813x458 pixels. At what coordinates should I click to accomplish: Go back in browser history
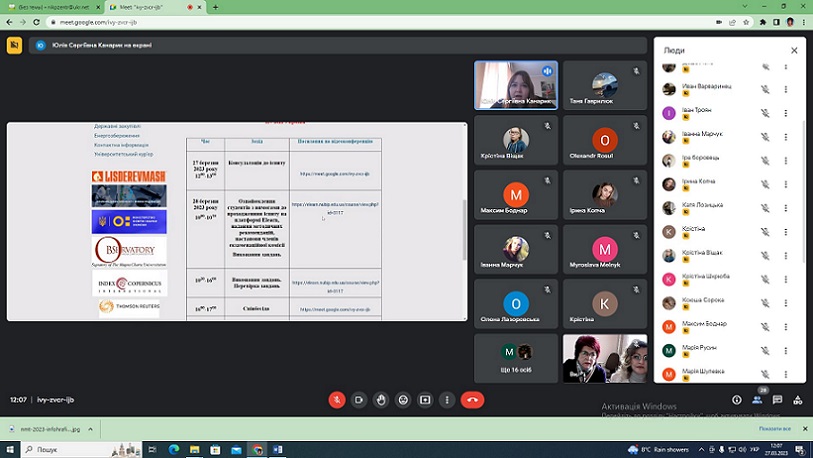tap(9, 22)
